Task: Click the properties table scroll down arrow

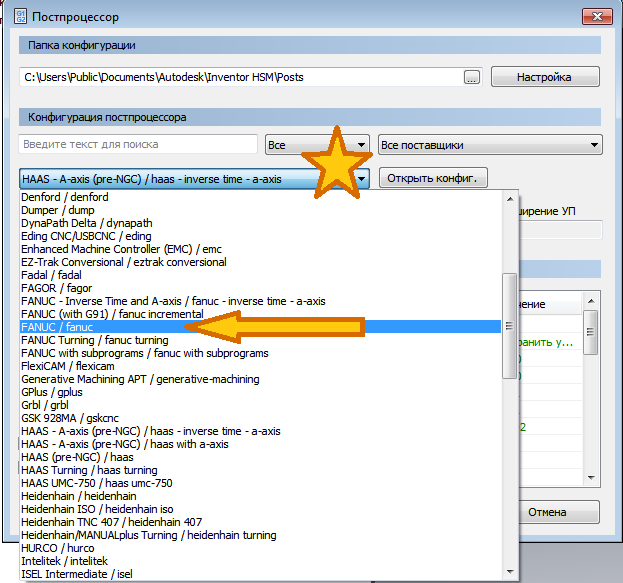Action: coord(591,478)
